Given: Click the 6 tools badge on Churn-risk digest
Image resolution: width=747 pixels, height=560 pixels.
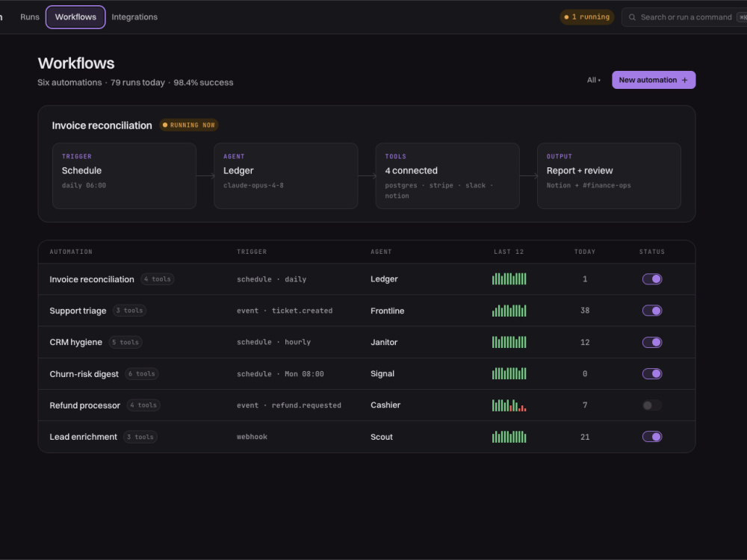Looking at the screenshot, I should [141, 374].
